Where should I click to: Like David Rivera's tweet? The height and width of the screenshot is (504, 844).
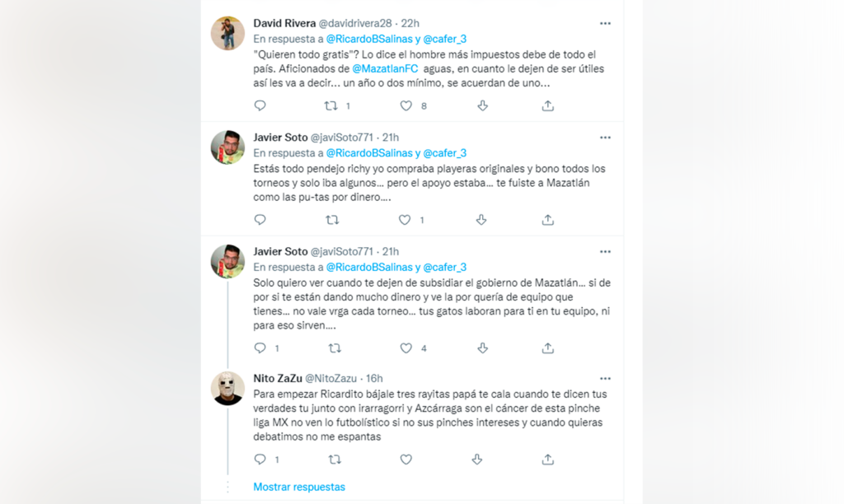point(406,105)
